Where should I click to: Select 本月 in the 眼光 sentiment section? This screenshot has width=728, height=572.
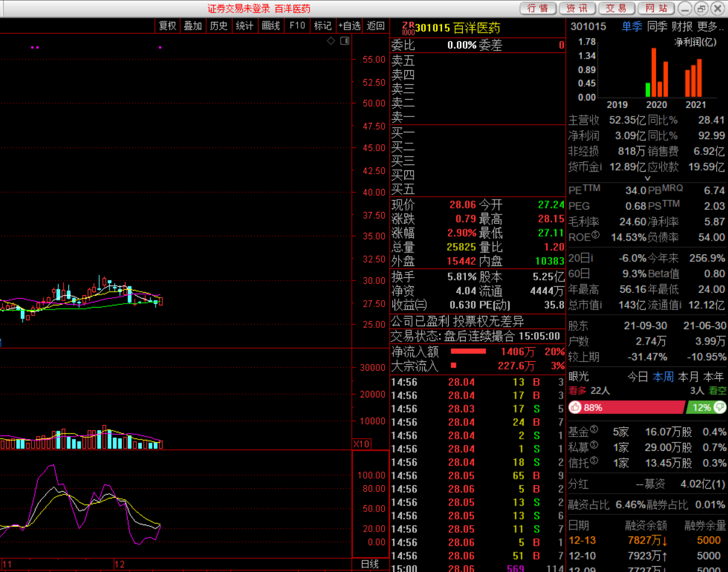point(688,377)
